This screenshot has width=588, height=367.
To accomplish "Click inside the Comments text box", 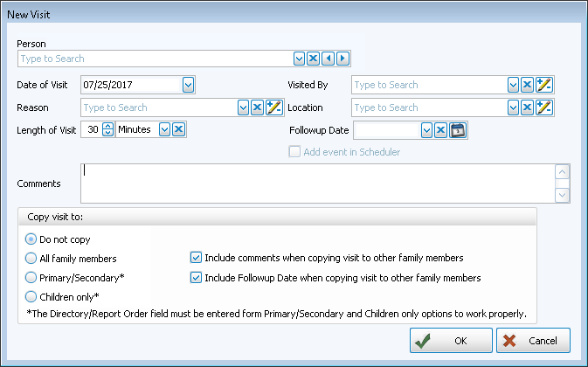I will 315,183.
